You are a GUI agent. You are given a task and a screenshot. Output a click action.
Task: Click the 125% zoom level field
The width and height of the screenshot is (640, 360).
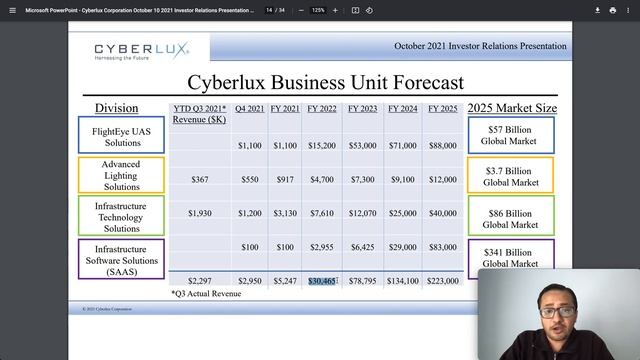tap(318, 10)
